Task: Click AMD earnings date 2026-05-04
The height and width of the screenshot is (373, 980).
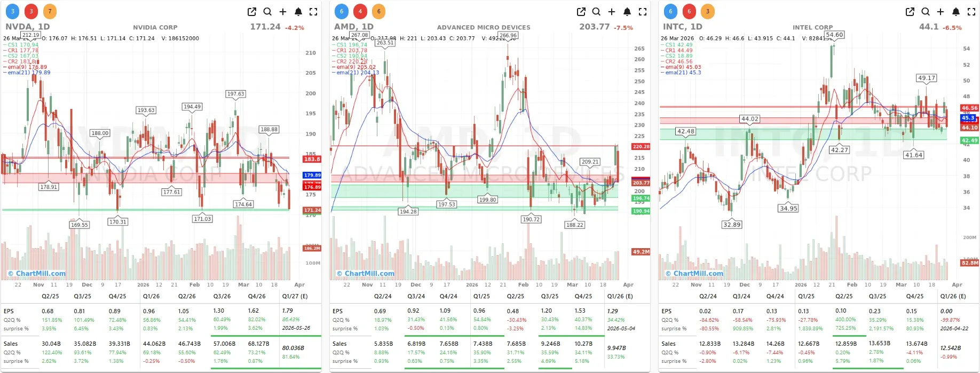Action: pyautogui.click(x=621, y=328)
